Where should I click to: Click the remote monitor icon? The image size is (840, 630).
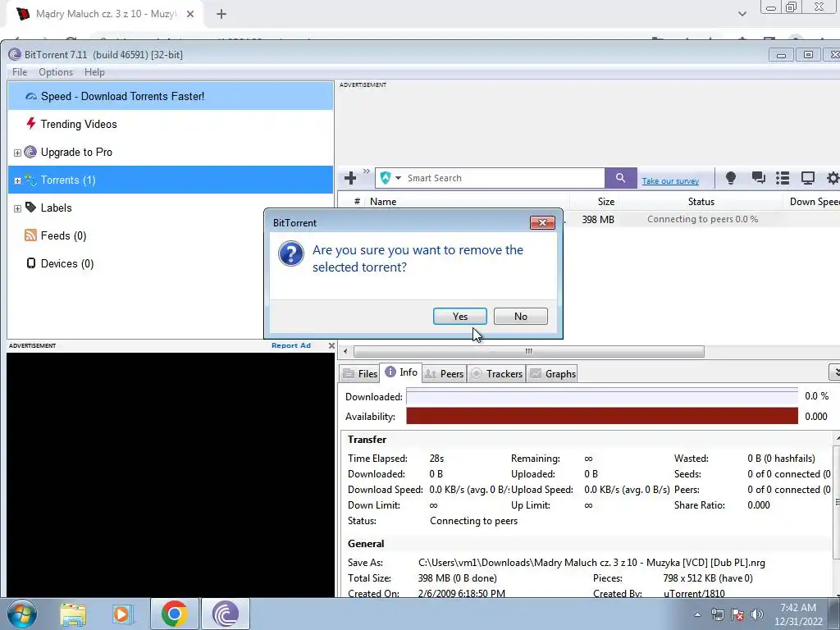pyautogui.click(x=807, y=178)
